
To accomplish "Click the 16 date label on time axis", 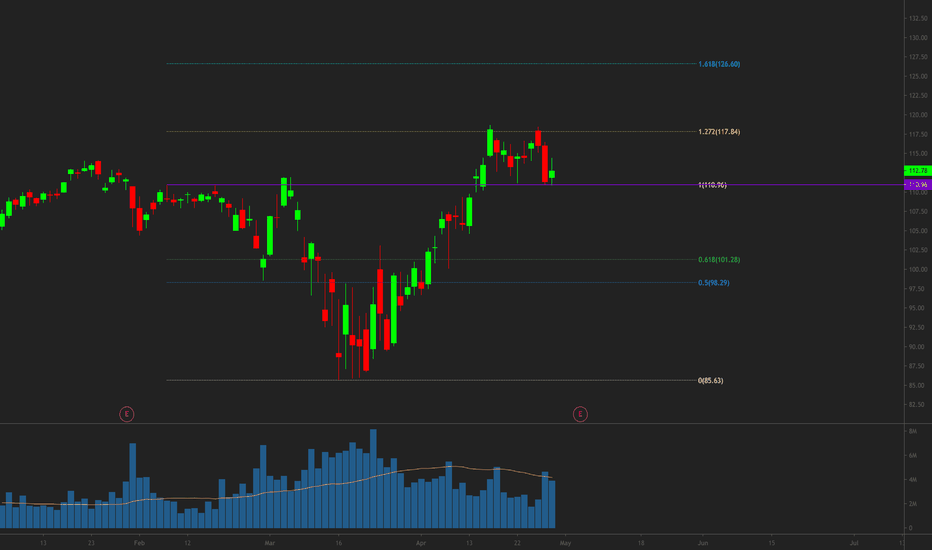I will click(x=339, y=543).
